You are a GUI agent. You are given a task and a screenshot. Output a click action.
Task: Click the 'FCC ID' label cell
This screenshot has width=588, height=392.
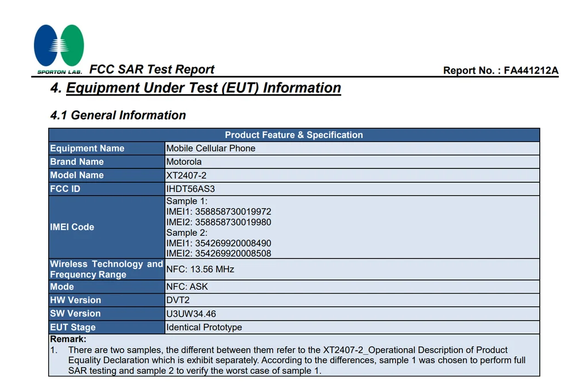click(107, 189)
